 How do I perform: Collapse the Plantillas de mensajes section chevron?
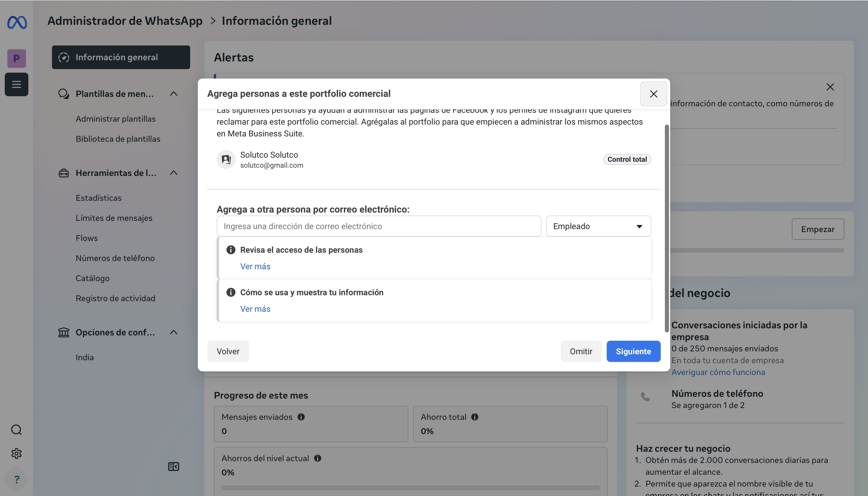click(173, 94)
